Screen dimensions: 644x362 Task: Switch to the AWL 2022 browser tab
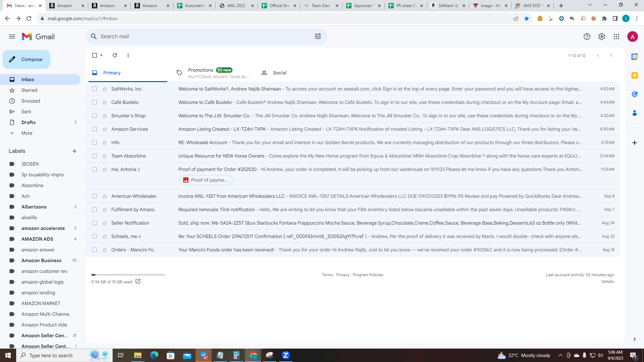tap(236, 6)
